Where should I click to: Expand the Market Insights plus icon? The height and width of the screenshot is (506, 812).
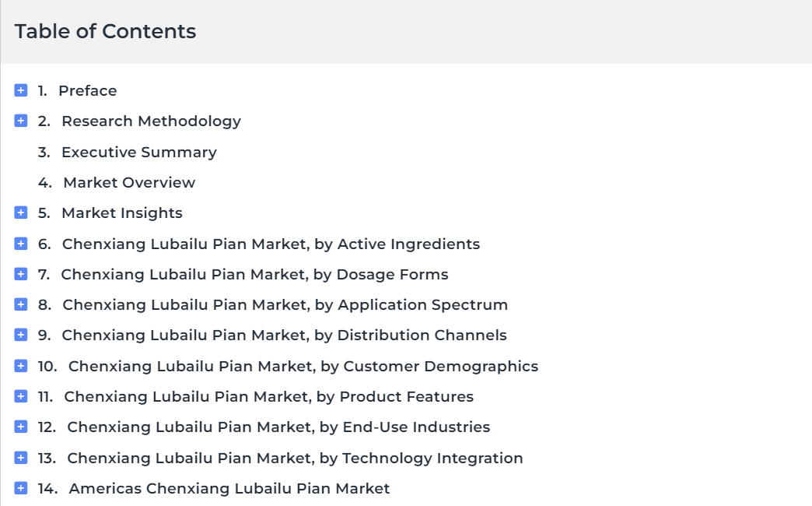coord(21,213)
